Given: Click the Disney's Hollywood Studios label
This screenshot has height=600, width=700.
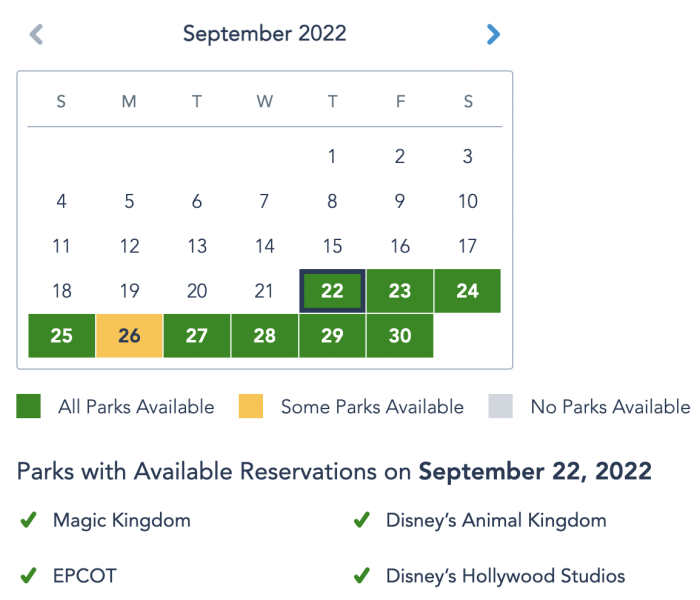Looking at the screenshot, I should [x=505, y=576].
